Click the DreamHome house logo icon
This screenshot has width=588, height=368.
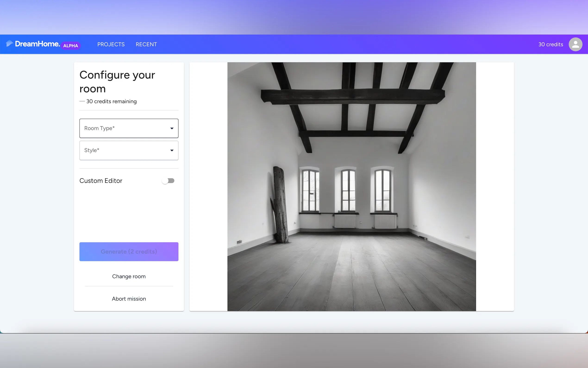click(9, 44)
